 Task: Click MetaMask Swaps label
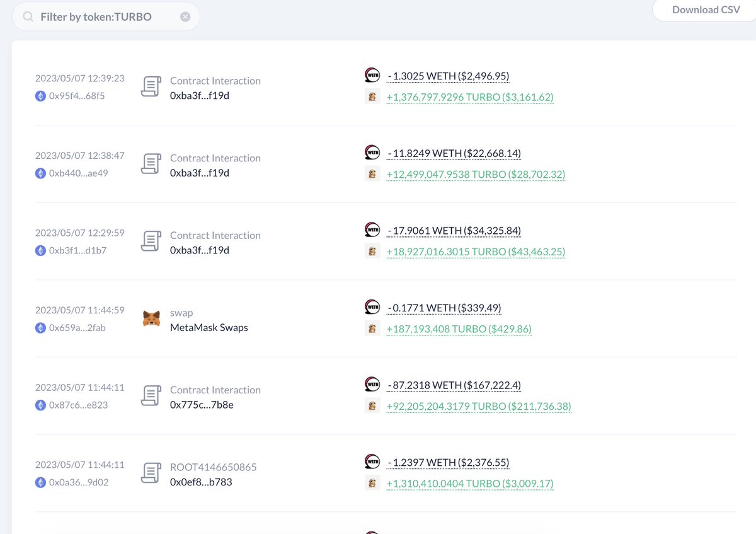click(x=209, y=328)
